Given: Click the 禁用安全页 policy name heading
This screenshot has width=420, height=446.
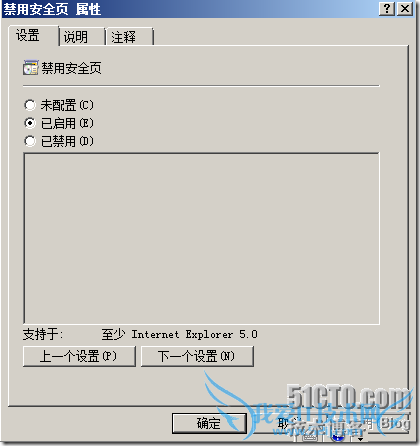Looking at the screenshot, I should coord(71,68).
